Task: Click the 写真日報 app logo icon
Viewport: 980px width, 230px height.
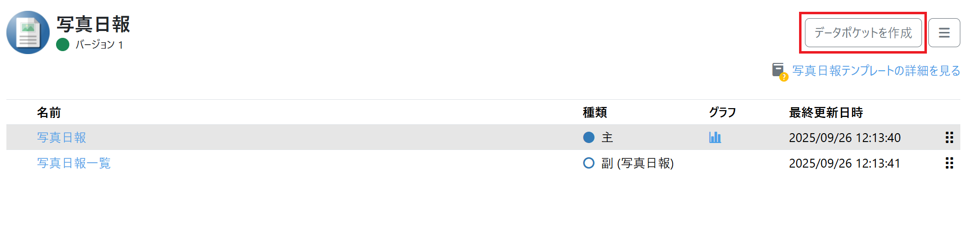Action: (x=28, y=32)
